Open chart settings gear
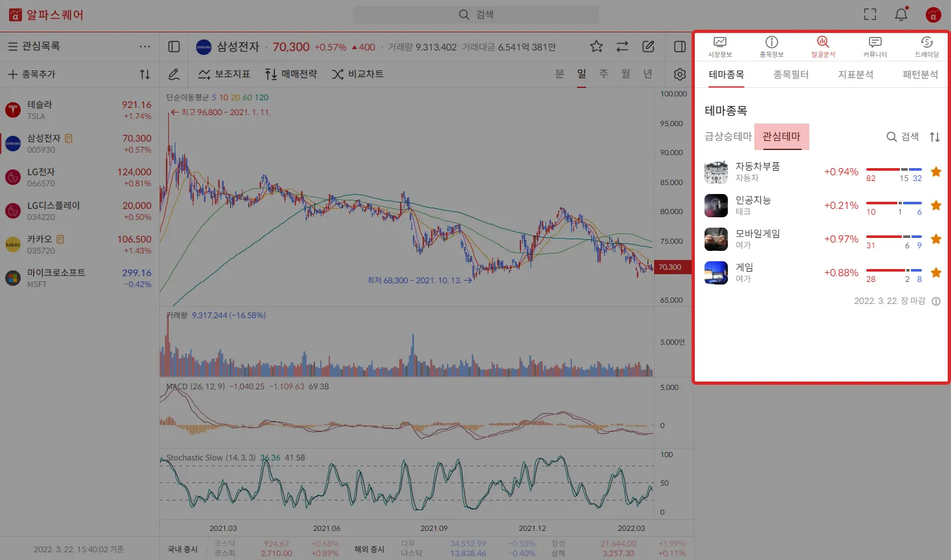The width and height of the screenshot is (951, 560). click(680, 74)
